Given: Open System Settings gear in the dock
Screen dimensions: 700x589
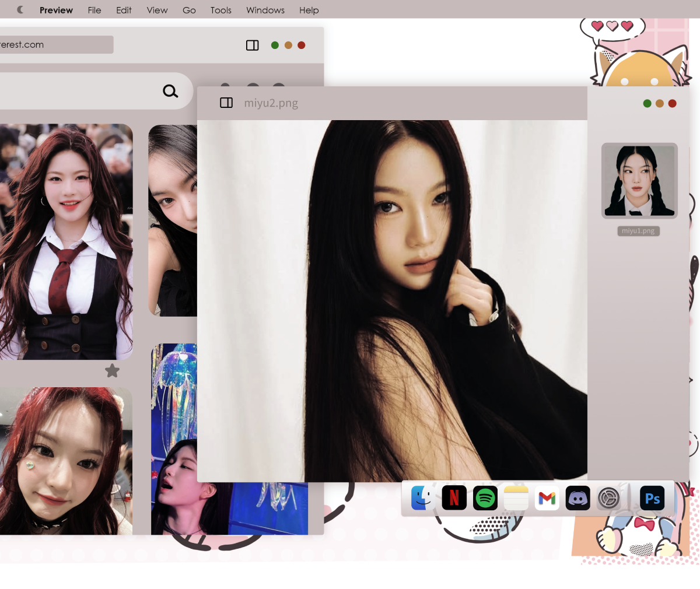Looking at the screenshot, I should (x=609, y=498).
